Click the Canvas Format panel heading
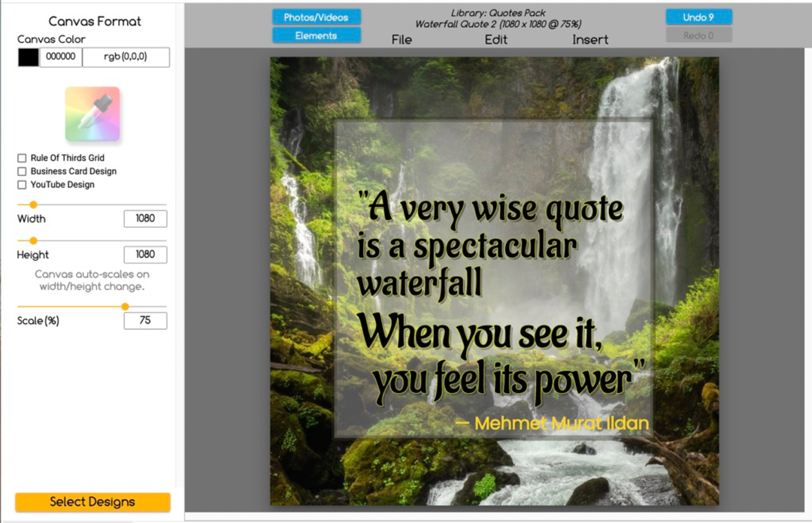 (95, 21)
